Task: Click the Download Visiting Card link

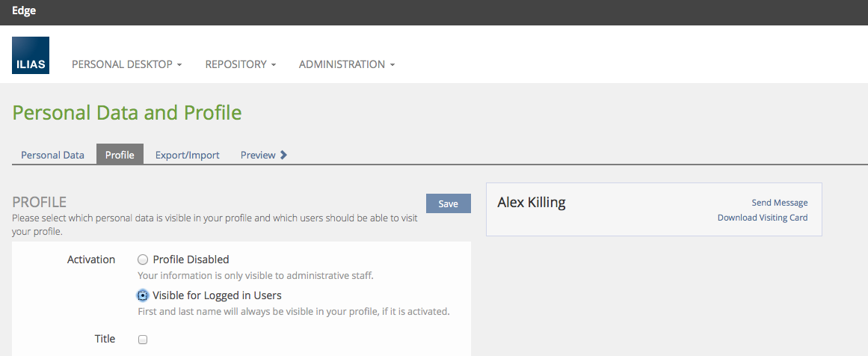Action: click(762, 218)
